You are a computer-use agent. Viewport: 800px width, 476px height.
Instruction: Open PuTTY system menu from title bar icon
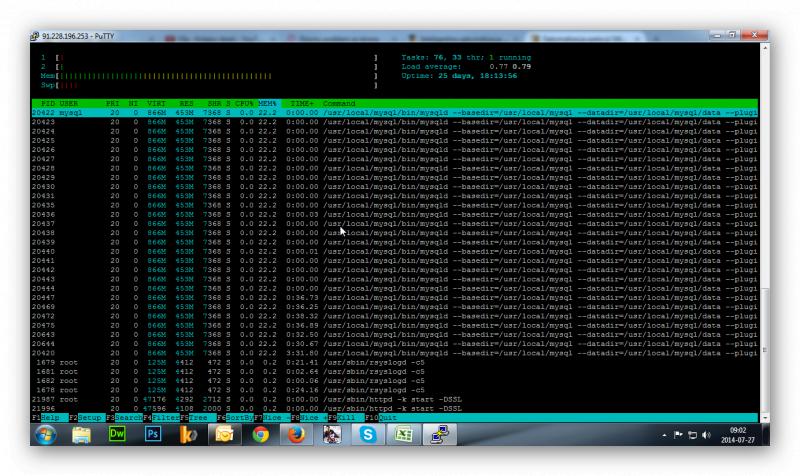(36, 36)
